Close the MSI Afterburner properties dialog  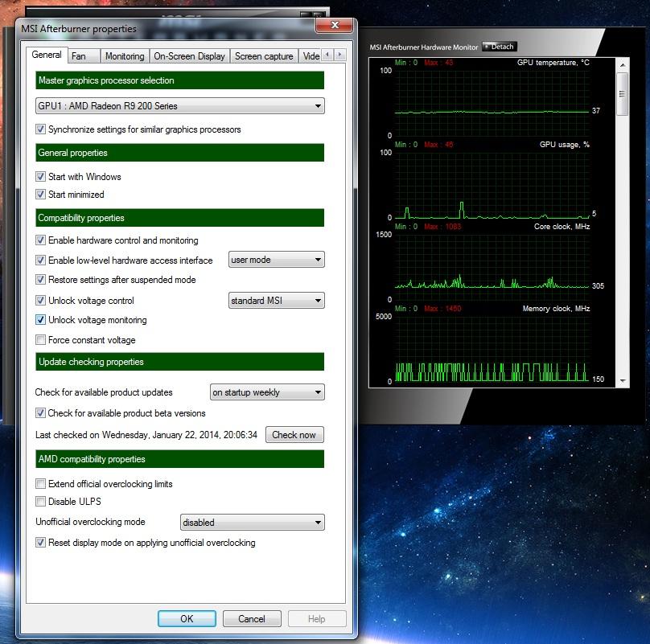click(x=334, y=25)
